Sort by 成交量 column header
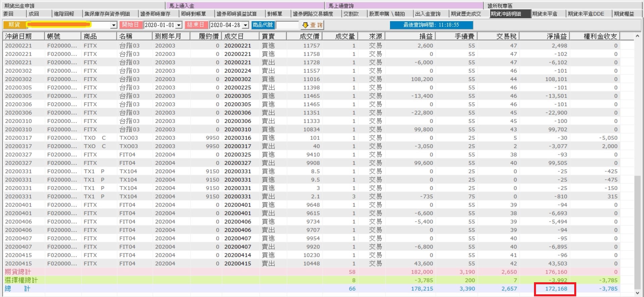Image resolution: width=644 pixels, height=297 pixels. point(340,36)
